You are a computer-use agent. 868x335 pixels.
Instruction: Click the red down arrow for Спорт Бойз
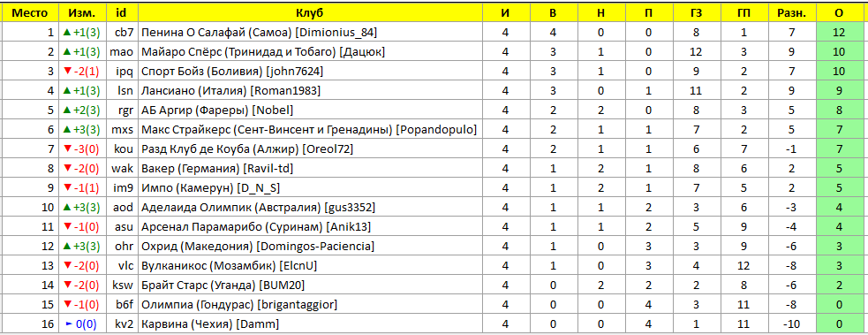click(67, 72)
